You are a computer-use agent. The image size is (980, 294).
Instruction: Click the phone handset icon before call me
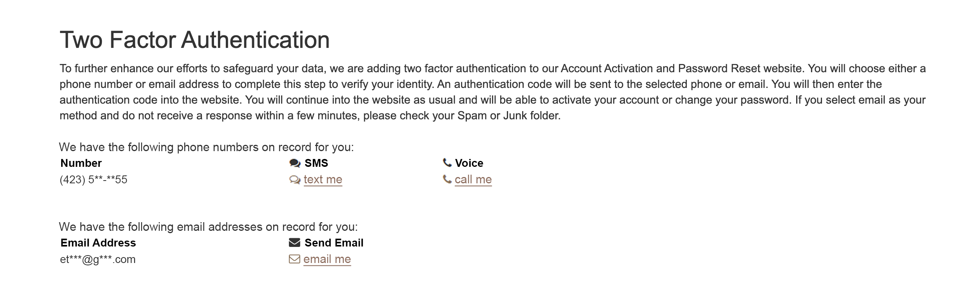(x=447, y=179)
